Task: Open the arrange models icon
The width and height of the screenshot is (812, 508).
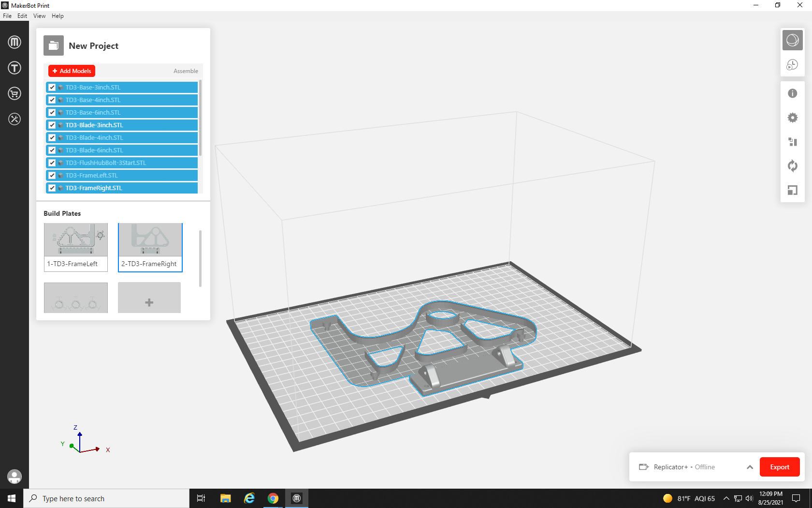Action: click(793, 142)
